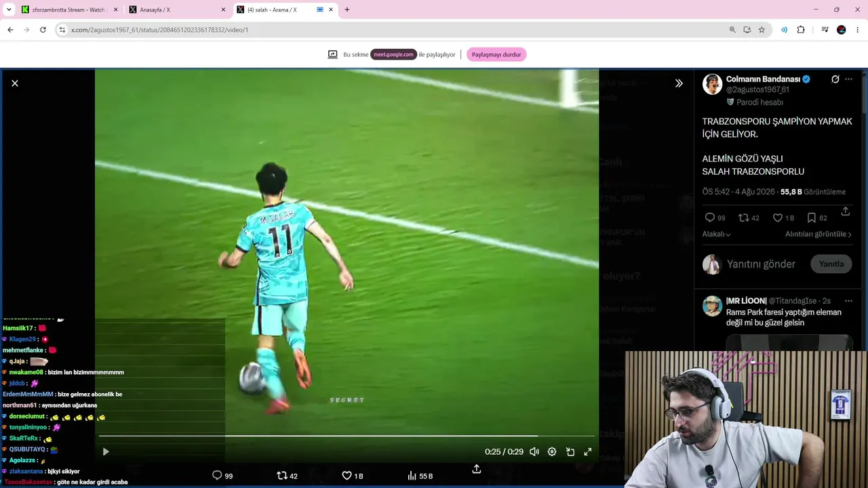Focus the Yanıtını gönder reply field
Screen dimensions: 868x488
coord(761,264)
